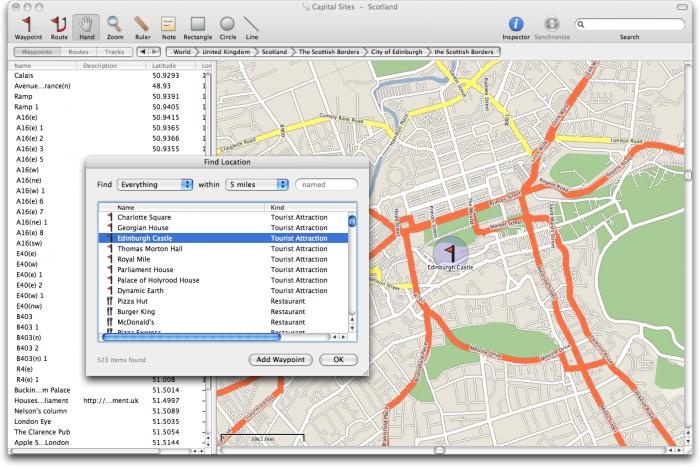Choose the Ruler measuring tool
The width and height of the screenshot is (700, 467).
tap(142, 28)
